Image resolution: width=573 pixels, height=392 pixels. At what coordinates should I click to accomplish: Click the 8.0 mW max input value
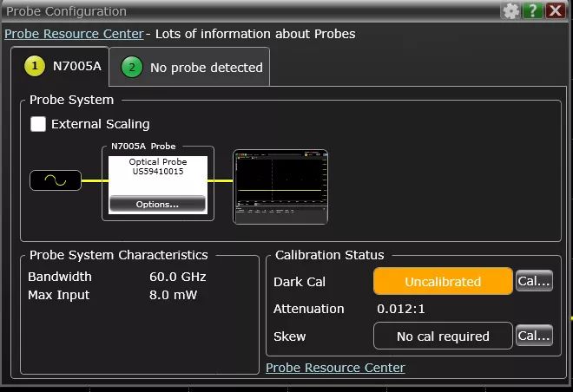pos(174,295)
